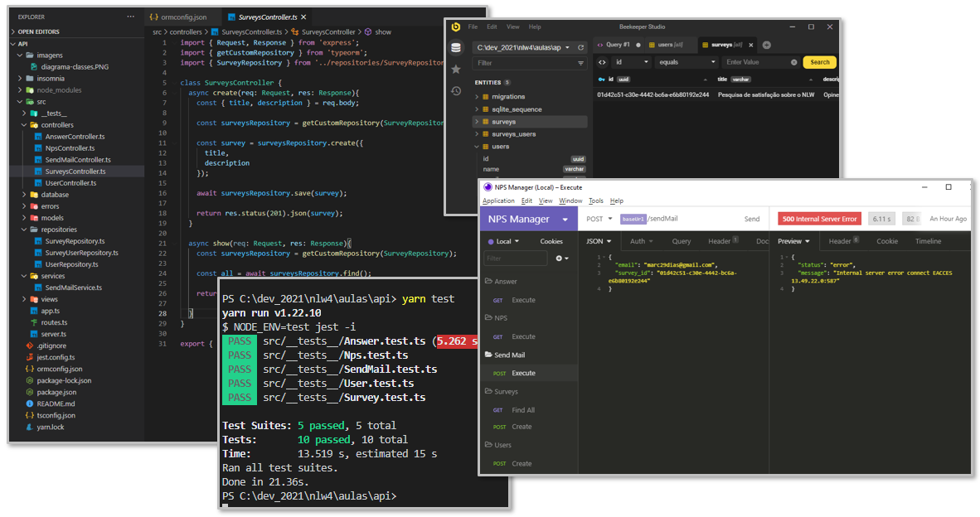This screenshot has height=517, width=980.
Task: Select the surveys entity in Beekeeper Studio
Action: [530, 122]
